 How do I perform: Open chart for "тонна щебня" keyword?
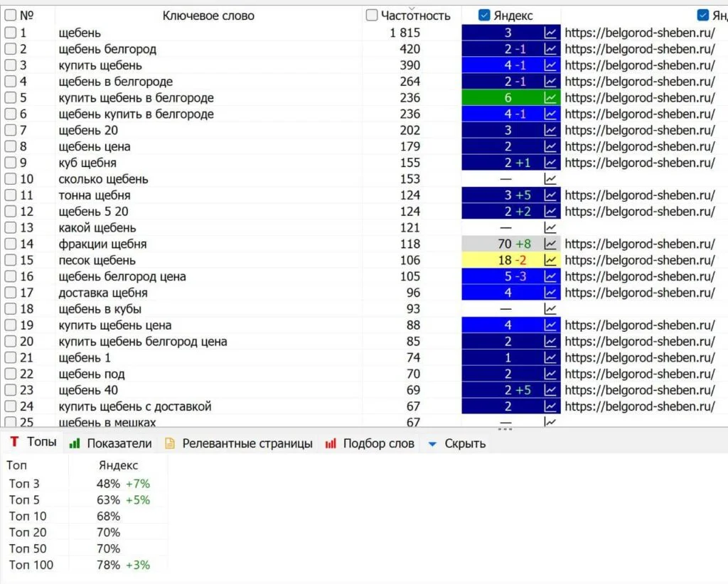coord(550,195)
